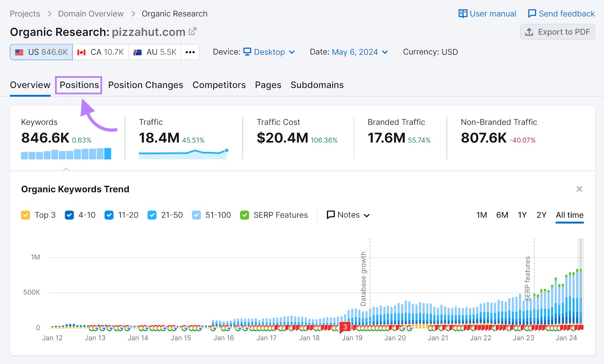604x364 pixels.
Task: Click the User manual book icon
Action: pyautogui.click(x=463, y=14)
